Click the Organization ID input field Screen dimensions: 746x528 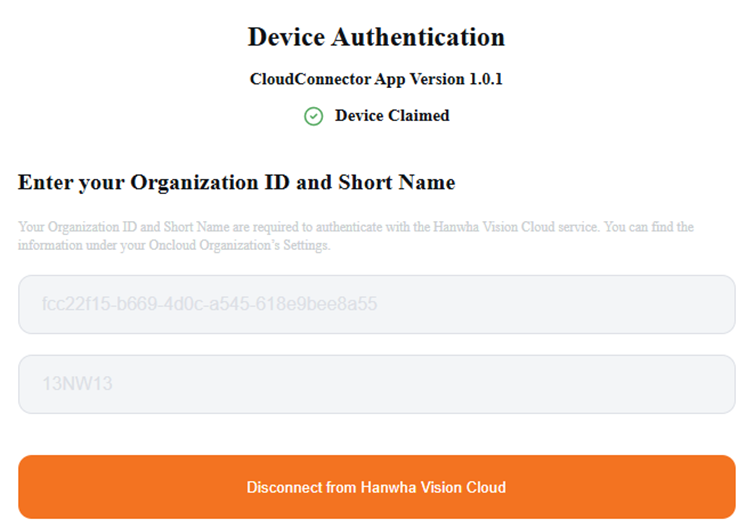point(377,304)
